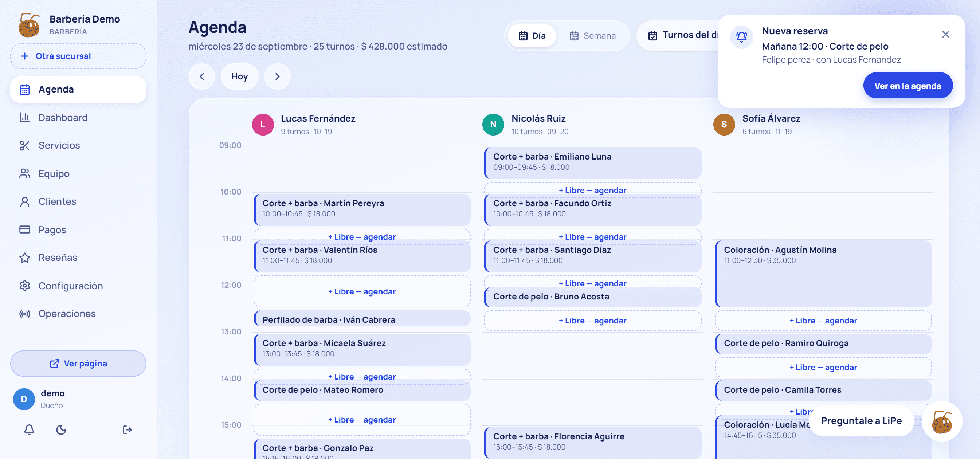
Task: Click Ver página link button
Action: coord(78,364)
